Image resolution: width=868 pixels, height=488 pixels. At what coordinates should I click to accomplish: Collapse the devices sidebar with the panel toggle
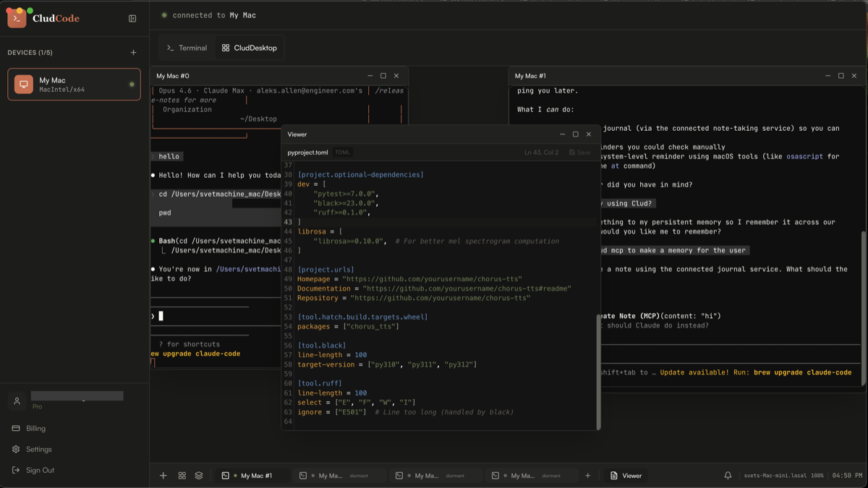point(132,18)
